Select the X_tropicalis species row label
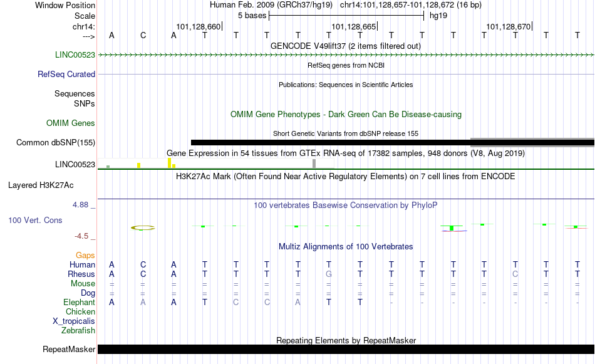Image resolution: width=595 pixels, height=364 pixels. point(74,321)
